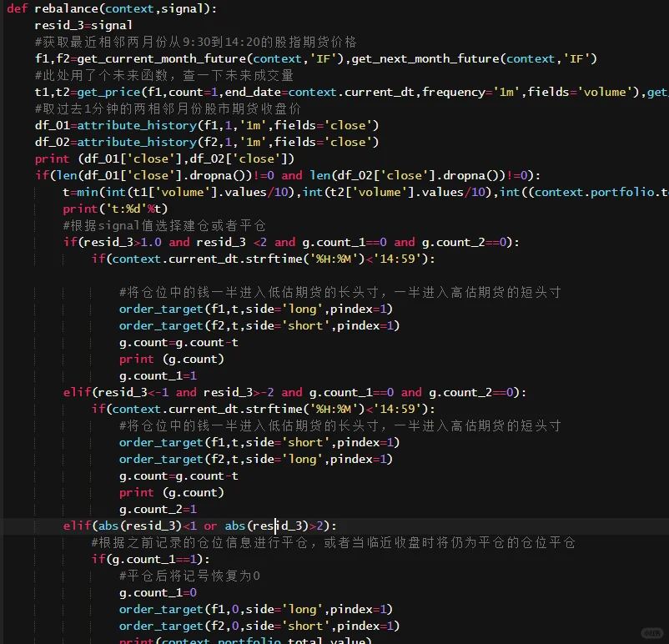
Task: Click the 'if(g.count_1==1):' line
Action: point(151,559)
